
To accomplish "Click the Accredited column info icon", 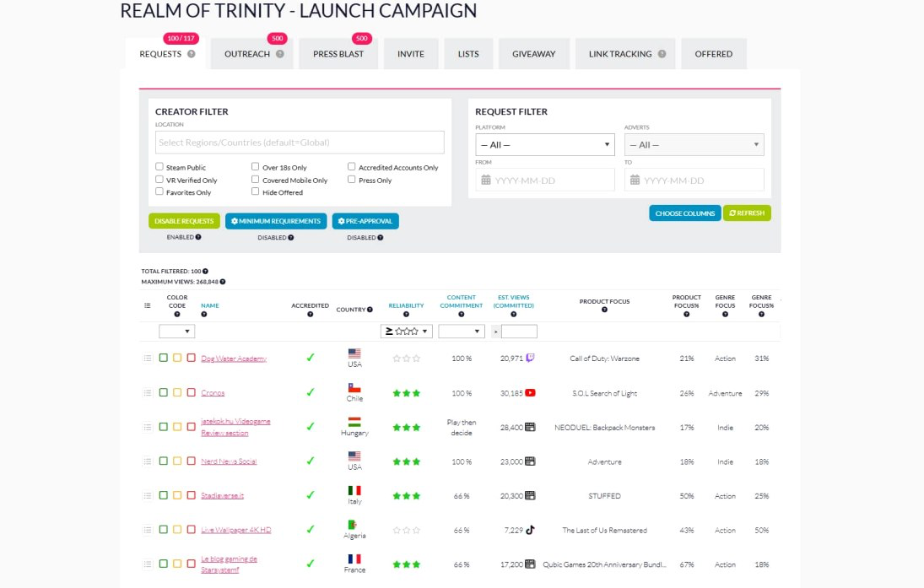I will click(310, 314).
